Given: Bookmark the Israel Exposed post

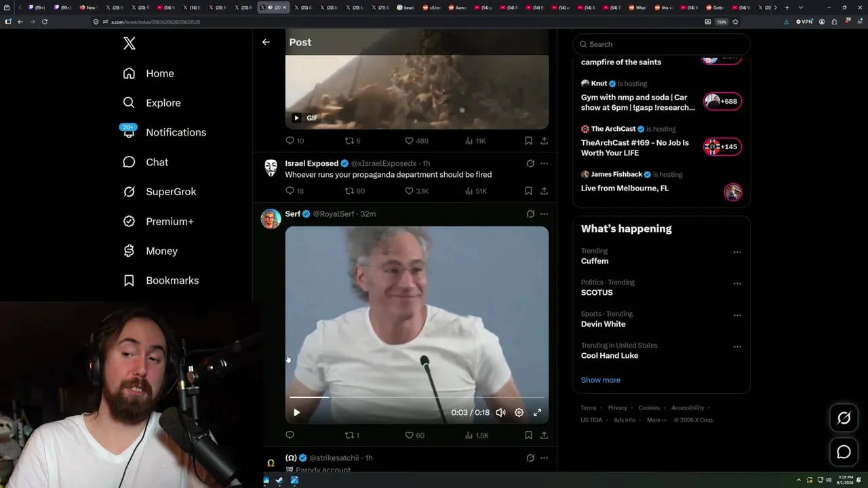Looking at the screenshot, I should 528,191.
